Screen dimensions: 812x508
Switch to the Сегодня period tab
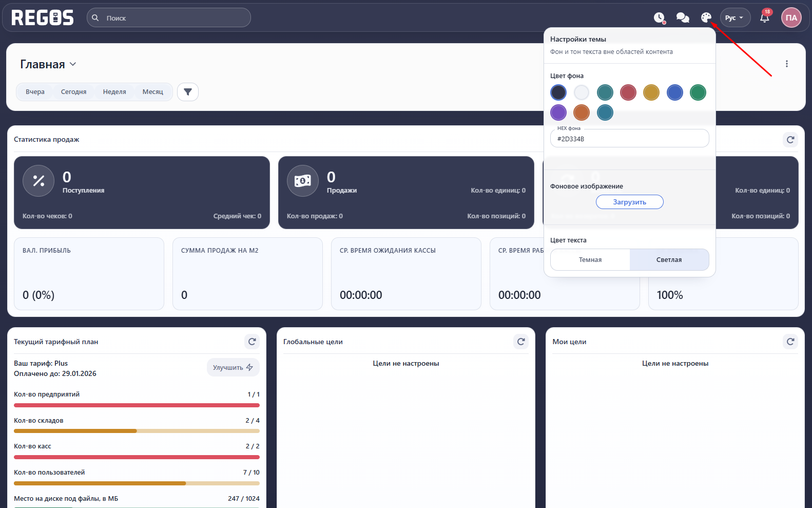[x=73, y=92]
